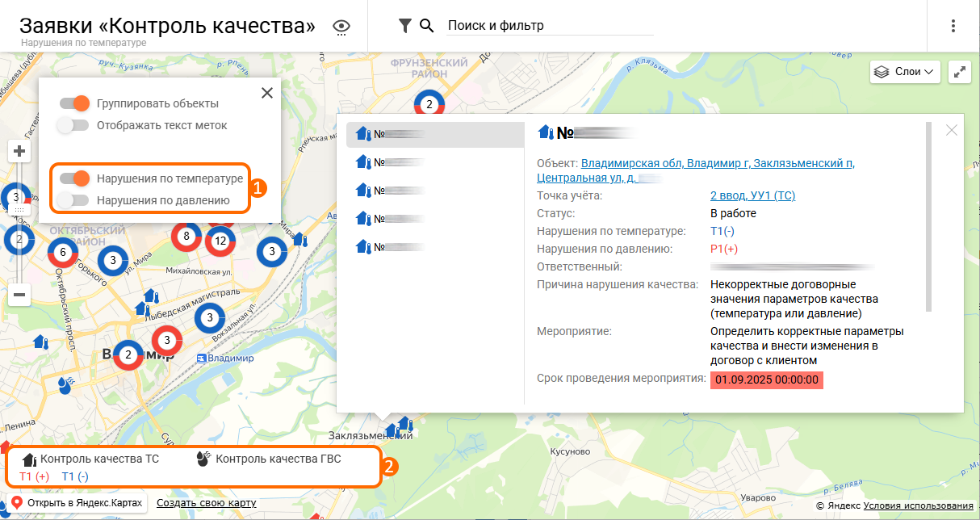
Task: Click the red cluster marker numbered 12
Action: click(x=220, y=241)
